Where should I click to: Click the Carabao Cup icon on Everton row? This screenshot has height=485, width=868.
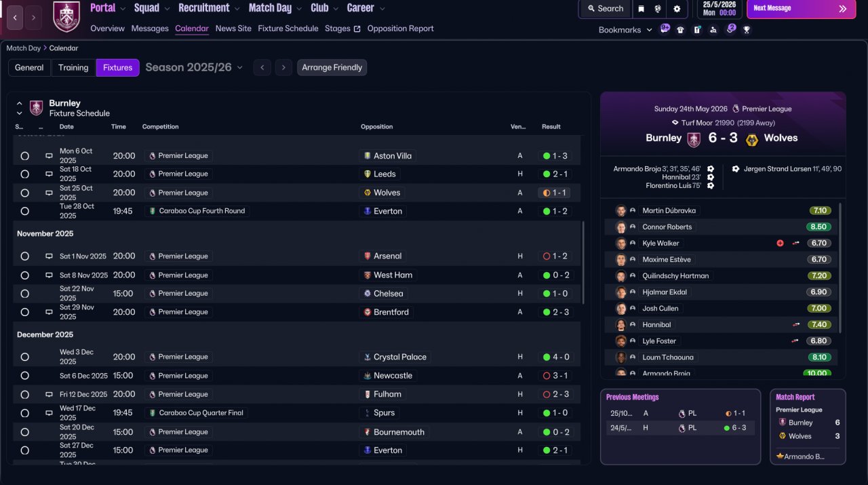(153, 211)
